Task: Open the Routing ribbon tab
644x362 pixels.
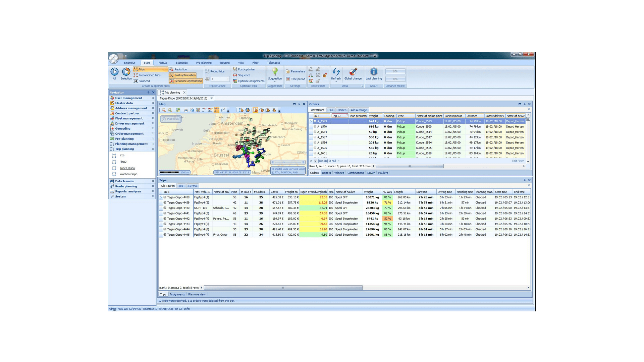Action: click(225, 63)
